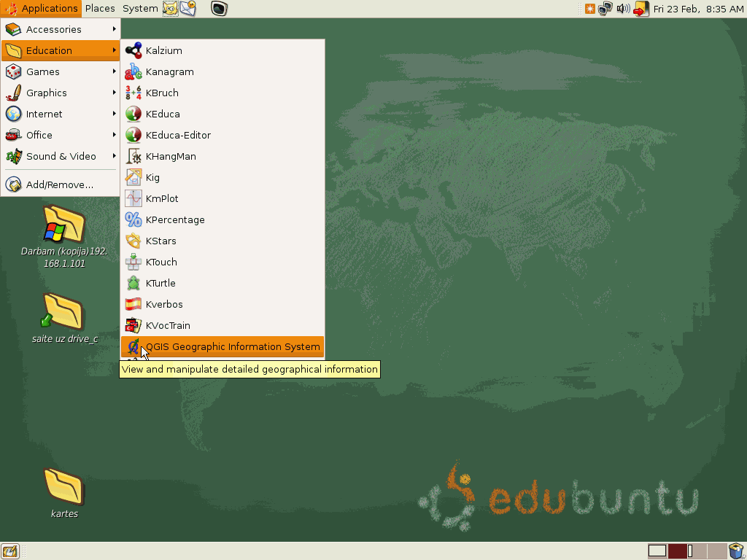Open the Applications menu
The height and width of the screenshot is (560, 747).
tap(41, 8)
